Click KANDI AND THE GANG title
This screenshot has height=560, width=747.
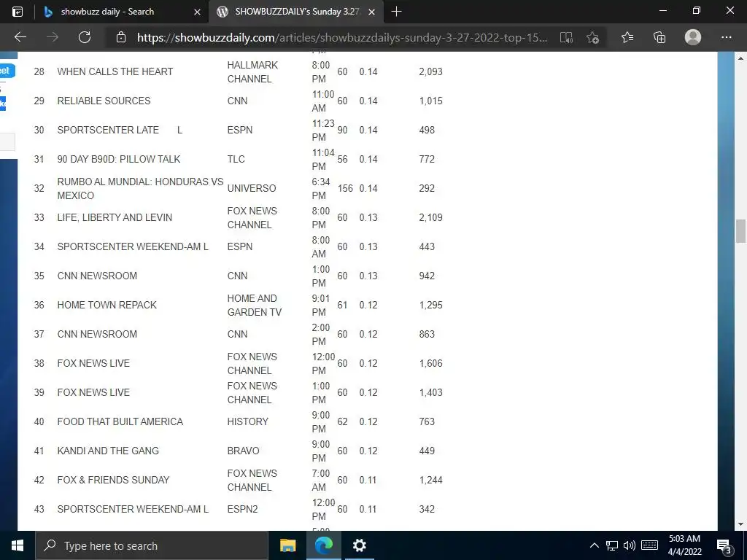pos(108,451)
